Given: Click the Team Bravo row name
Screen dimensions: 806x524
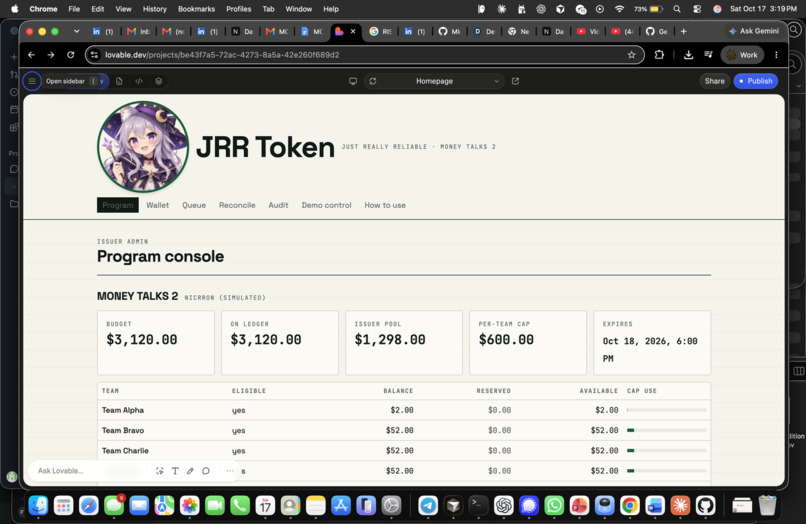Looking at the screenshot, I should pos(123,430).
